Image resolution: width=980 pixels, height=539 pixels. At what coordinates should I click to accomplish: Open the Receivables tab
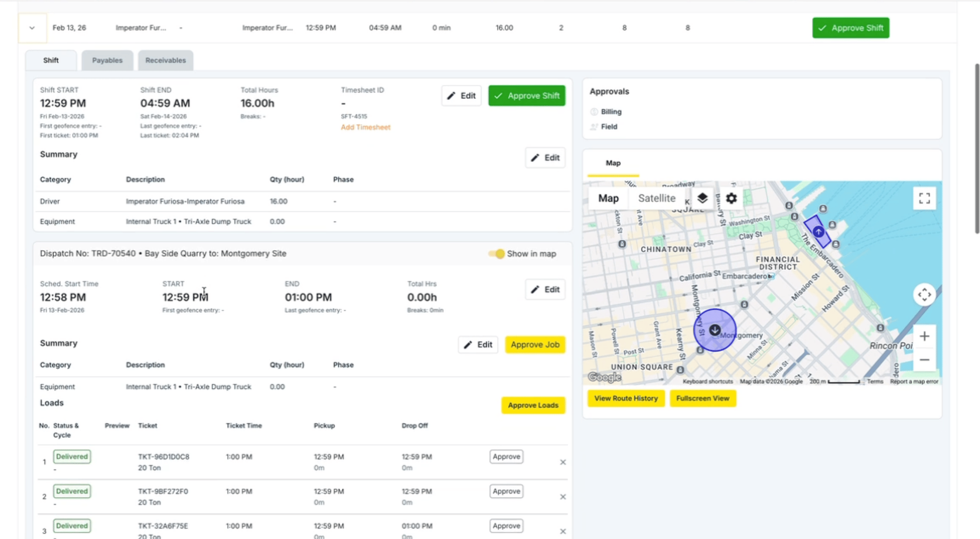(x=166, y=60)
